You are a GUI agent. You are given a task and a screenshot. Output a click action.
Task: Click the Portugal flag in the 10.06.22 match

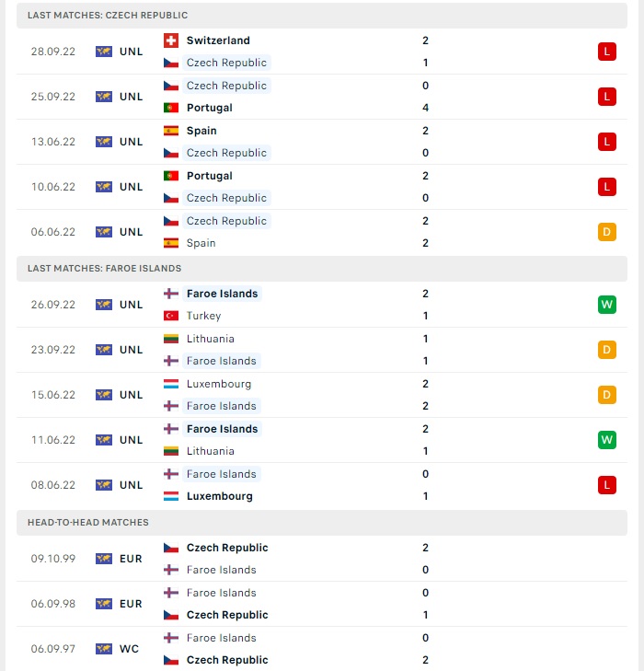[x=171, y=176]
